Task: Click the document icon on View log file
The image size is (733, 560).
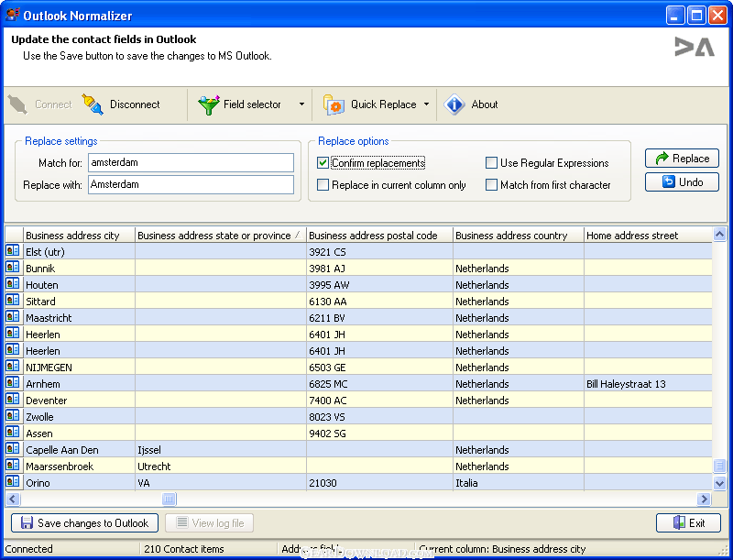Action: pyautogui.click(x=182, y=522)
